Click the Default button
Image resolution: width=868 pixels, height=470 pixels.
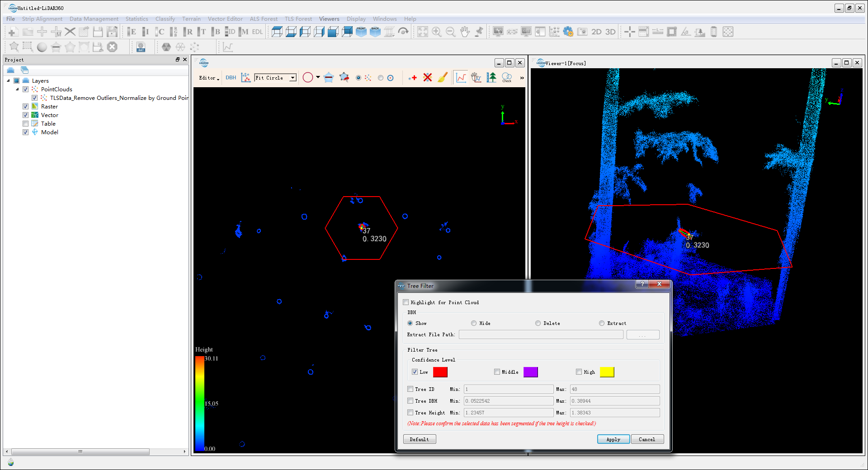[x=420, y=439]
